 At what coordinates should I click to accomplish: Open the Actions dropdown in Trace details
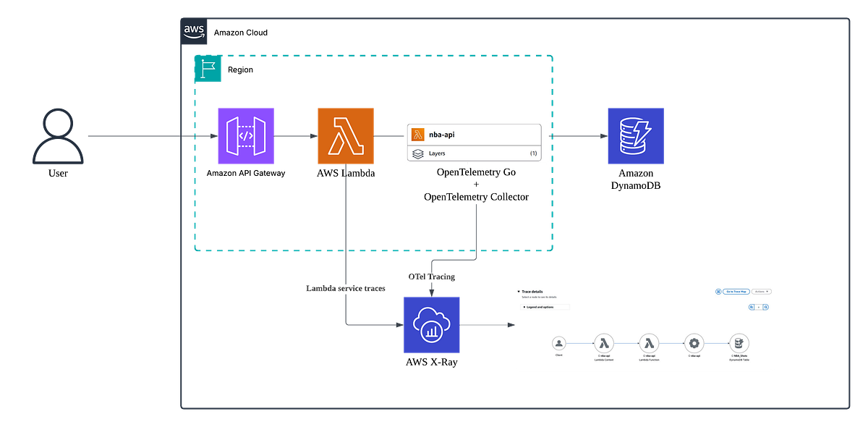click(x=760, y=292)
